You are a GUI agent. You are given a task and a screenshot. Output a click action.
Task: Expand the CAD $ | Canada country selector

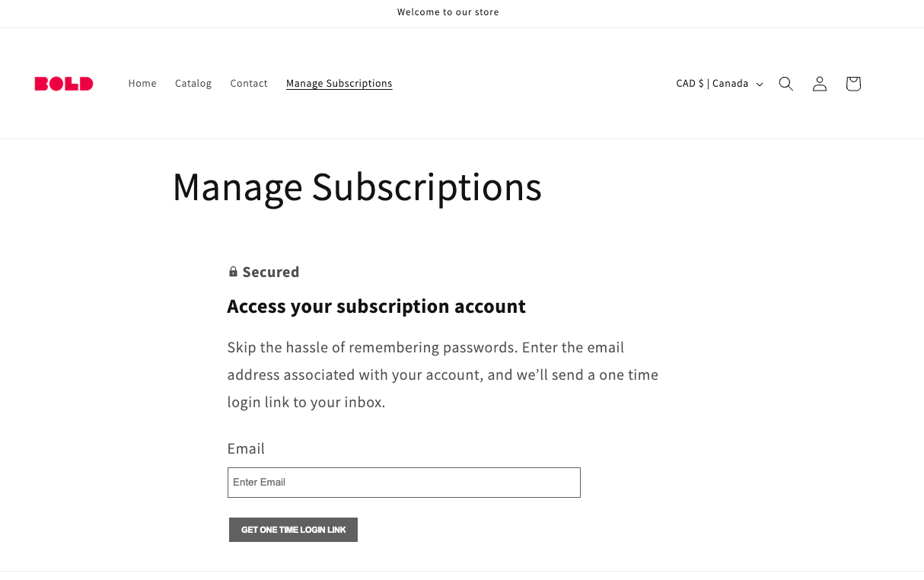click(711, 84)
